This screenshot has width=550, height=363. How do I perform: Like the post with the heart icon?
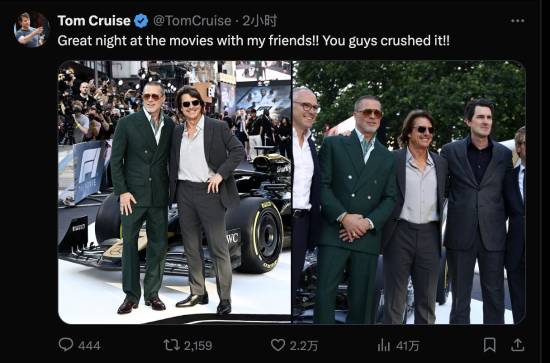(x=278, y=345)
